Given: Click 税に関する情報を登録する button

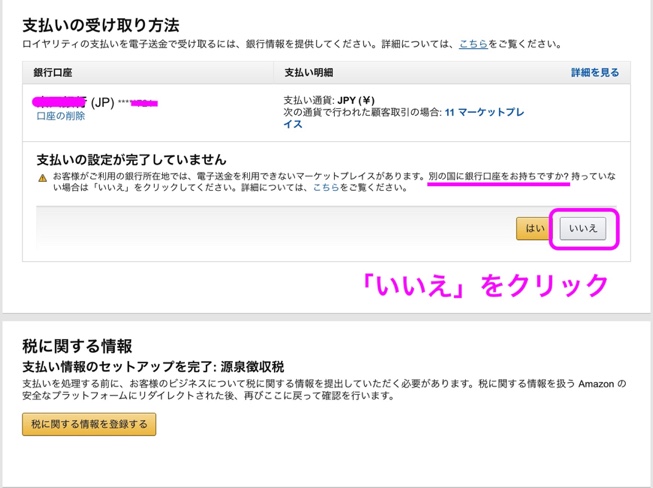Looking at the screenshot, I should pos(89,425).
